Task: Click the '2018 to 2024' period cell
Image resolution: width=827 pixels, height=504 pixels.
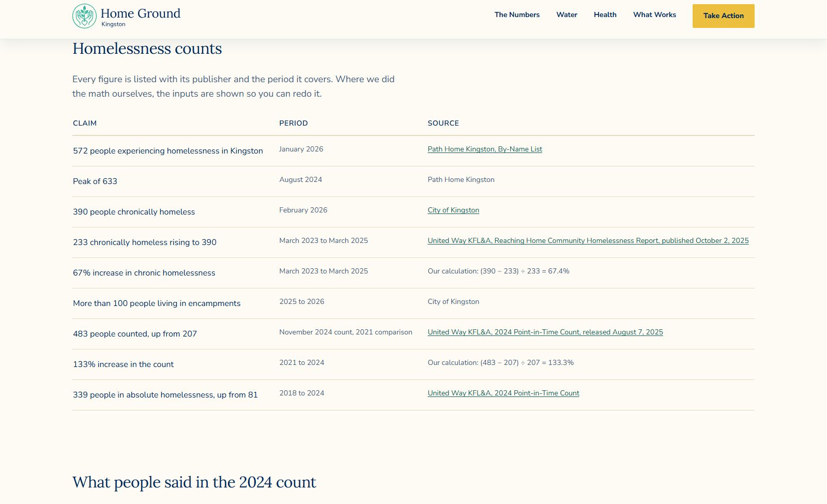Action: (x=302, y=393)
